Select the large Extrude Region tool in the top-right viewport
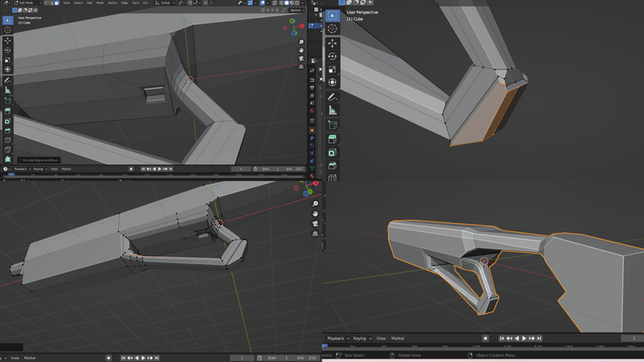 (x=332, y=139)
